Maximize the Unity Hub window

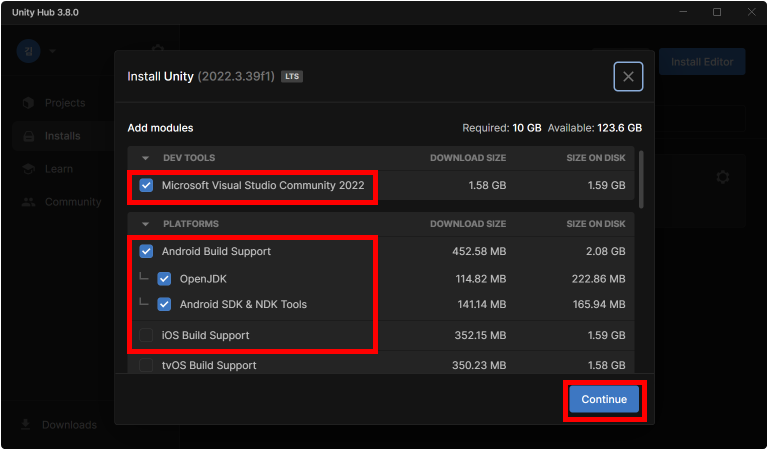click(x=717, y=12)
